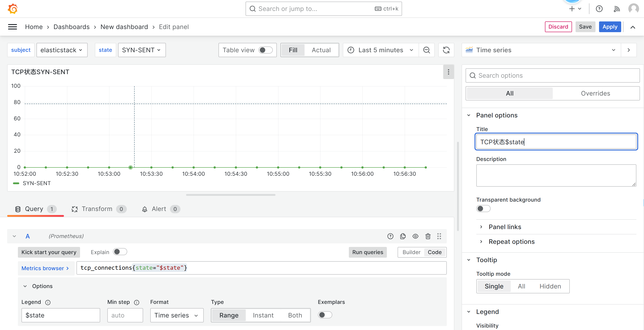Toggle the Explain switch
644x330 pixels.
[120, 252]
